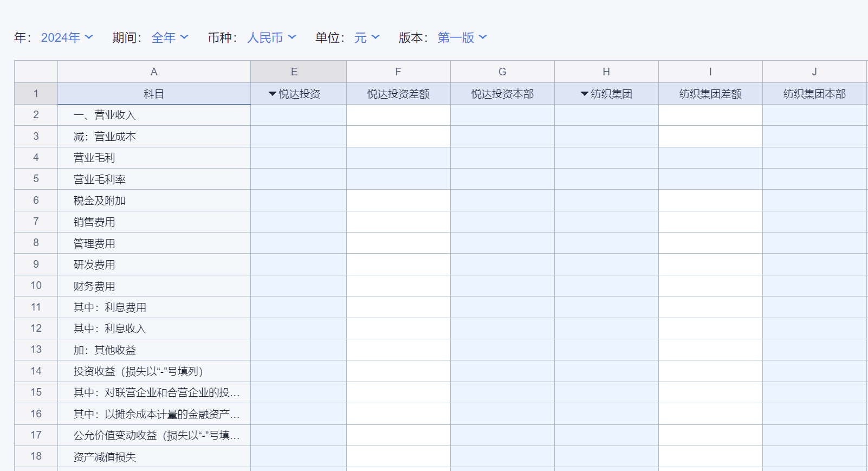
Task: Select column E header
Action: pos(294,72)
